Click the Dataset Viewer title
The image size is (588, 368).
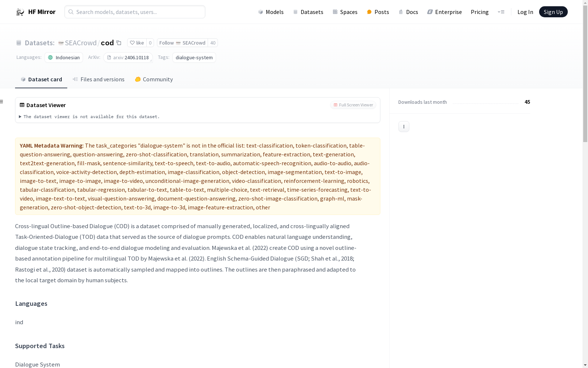click(46, 105)
